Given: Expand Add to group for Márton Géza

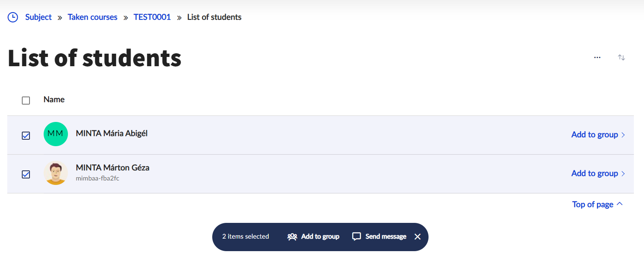Looking at the screenshot, I should pyautogui.click(x=598, y=174).
